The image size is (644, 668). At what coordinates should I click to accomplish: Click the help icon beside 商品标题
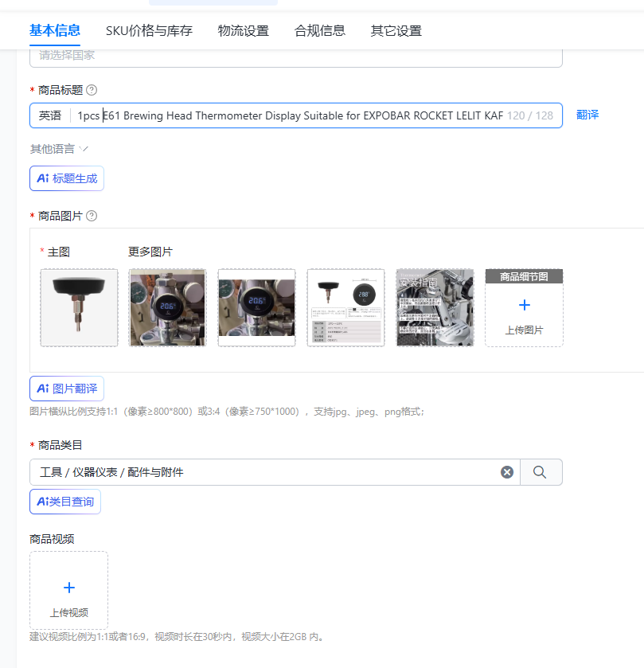92,90
